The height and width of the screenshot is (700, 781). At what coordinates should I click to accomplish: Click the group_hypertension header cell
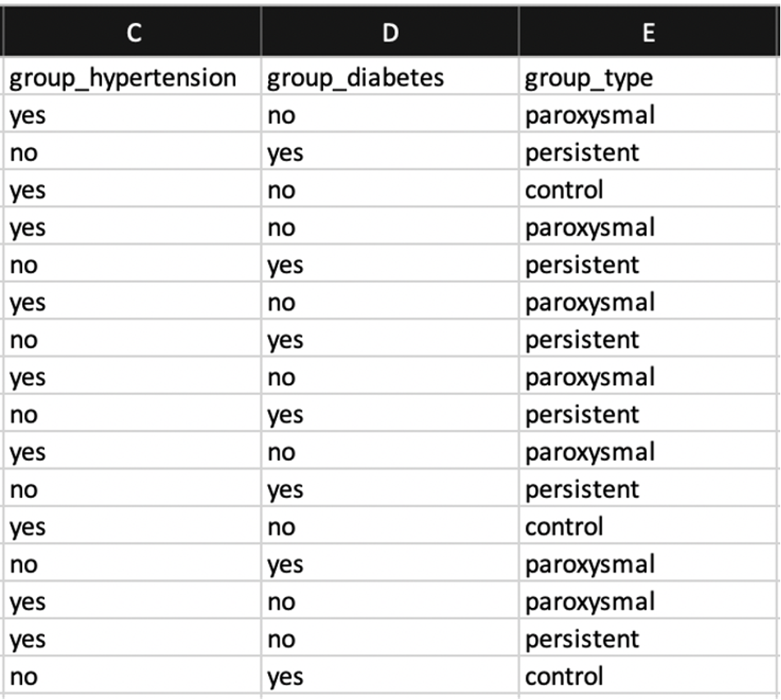tap(132, 77)
